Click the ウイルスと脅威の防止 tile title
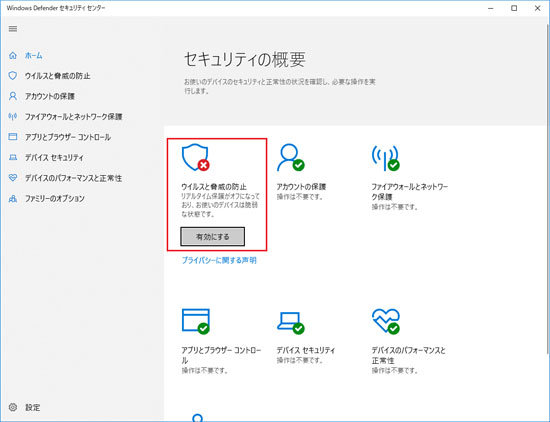 (214, 187)
